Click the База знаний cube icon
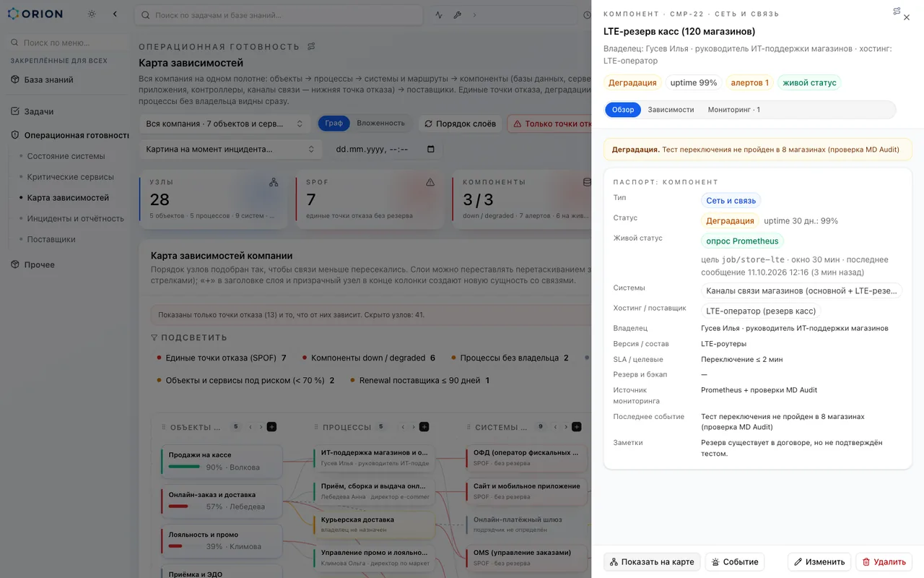924x578 pixels. click(15, 79)
